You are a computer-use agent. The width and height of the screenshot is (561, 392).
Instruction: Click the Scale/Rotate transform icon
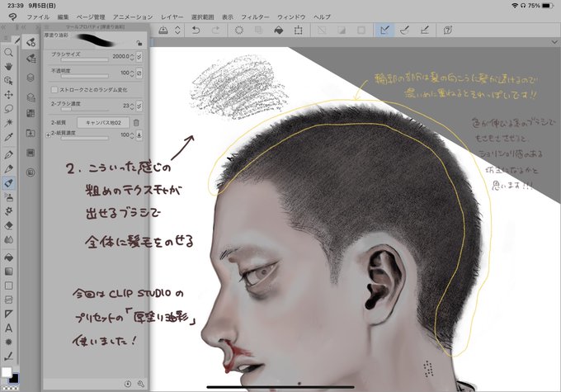(298, 30)
